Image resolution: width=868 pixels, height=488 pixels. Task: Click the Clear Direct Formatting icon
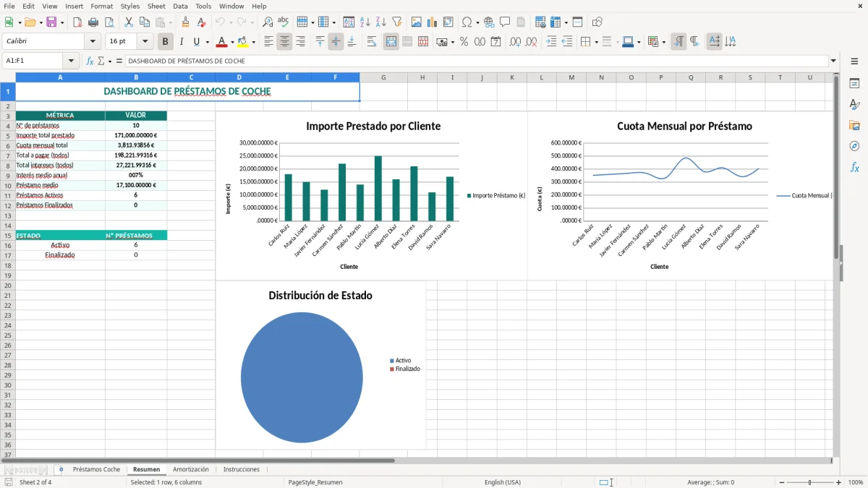[202, 22]
